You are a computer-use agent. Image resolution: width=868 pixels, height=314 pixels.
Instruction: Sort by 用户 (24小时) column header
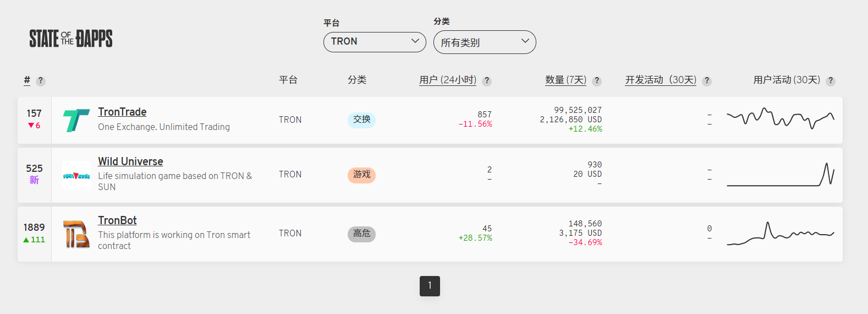tap(447, 80)
